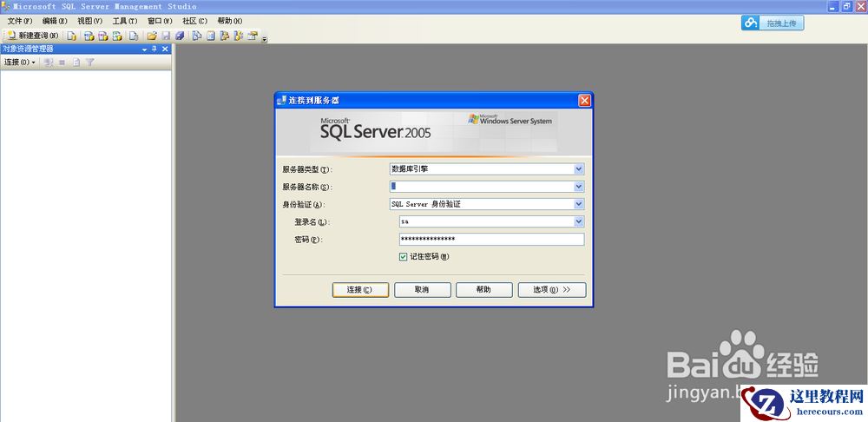Viewport: 868px width, 422px height.
Task: Click into the 密码 password field
Action: (x=491, y=240)
